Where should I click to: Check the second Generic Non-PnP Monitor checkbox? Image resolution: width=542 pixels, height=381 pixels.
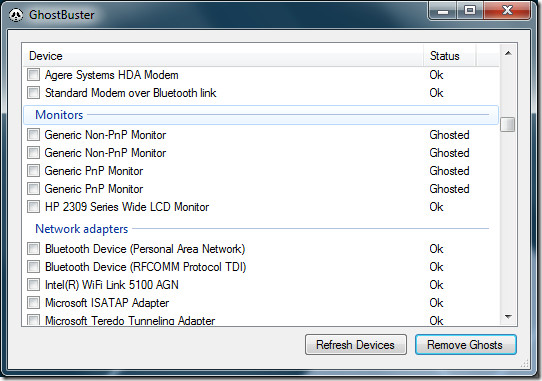click(34, 152)
